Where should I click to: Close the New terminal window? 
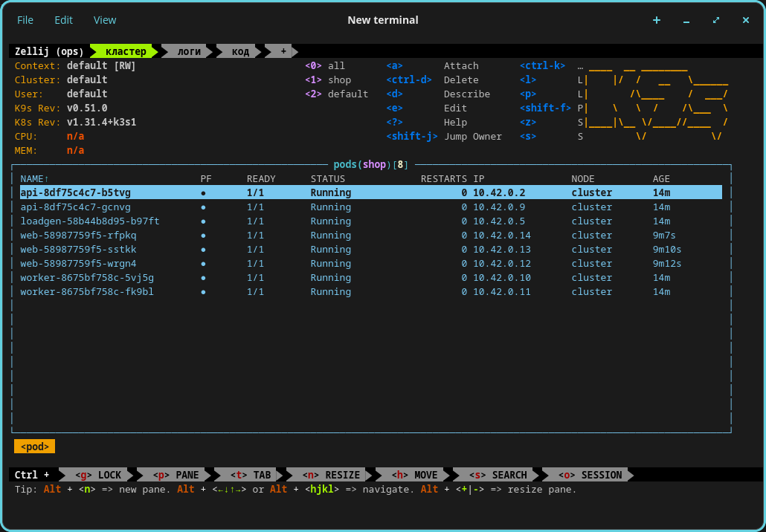(745, 20)
